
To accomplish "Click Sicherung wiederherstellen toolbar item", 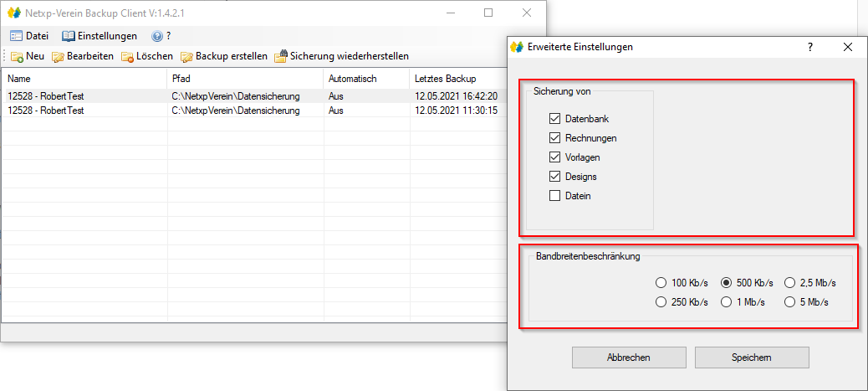I will 341,56.
